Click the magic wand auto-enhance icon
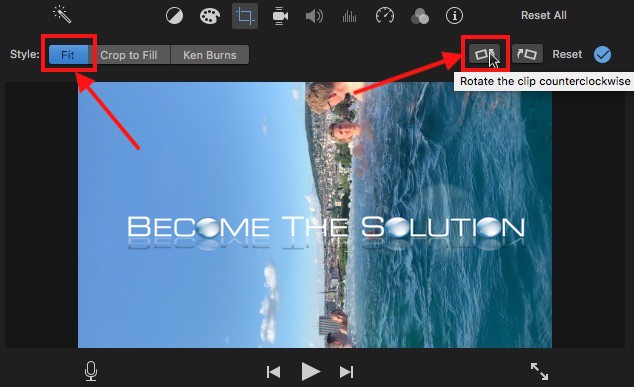Viewport: 634px width, 387px height. pos(62,15)
